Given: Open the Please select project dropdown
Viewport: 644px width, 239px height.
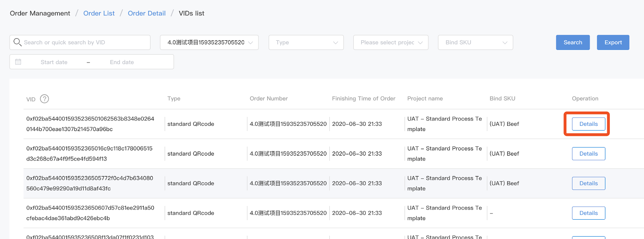Looking at the screenshot, I should [391, 42].
